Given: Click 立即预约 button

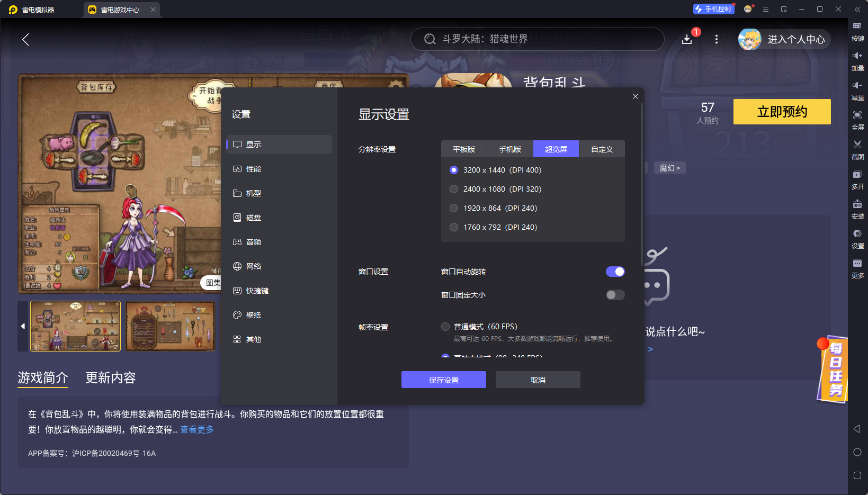Looking at the screenshot, I should point(782,112).
